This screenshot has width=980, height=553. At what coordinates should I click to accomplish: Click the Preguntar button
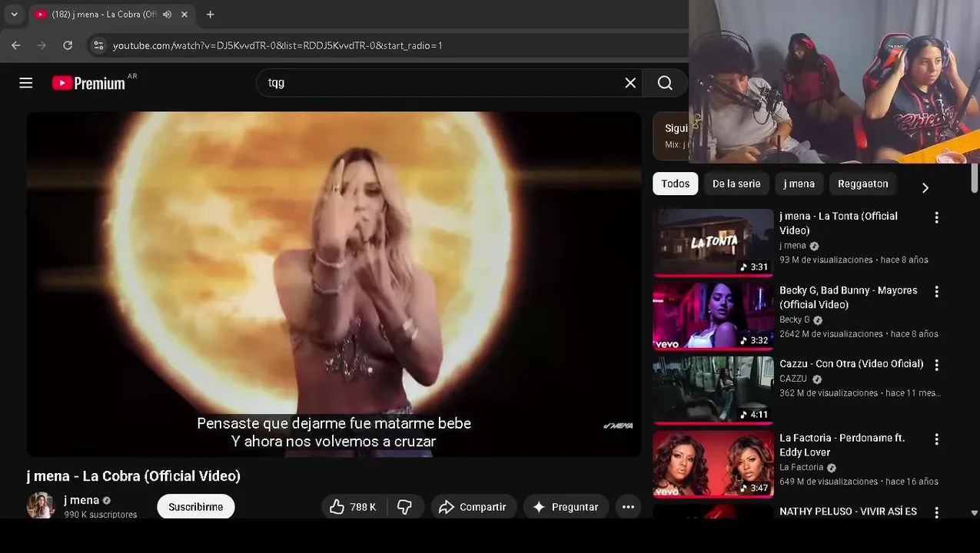pos(566,507)
